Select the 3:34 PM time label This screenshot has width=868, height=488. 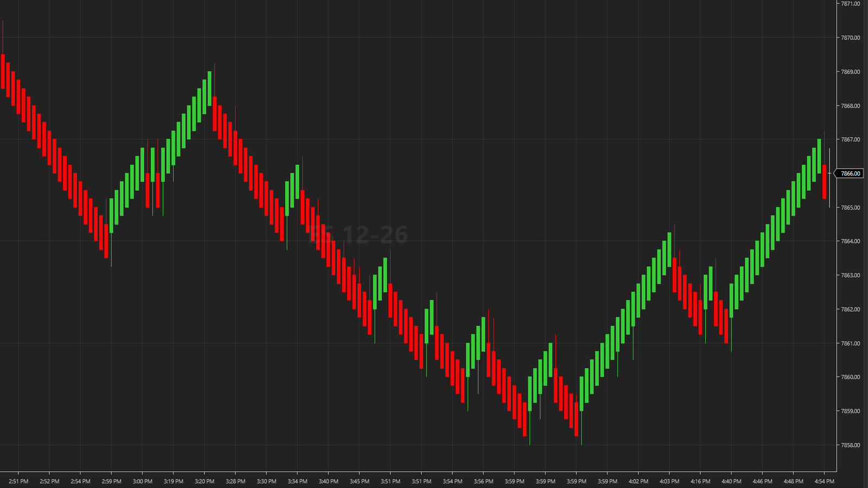coord(297,481)
